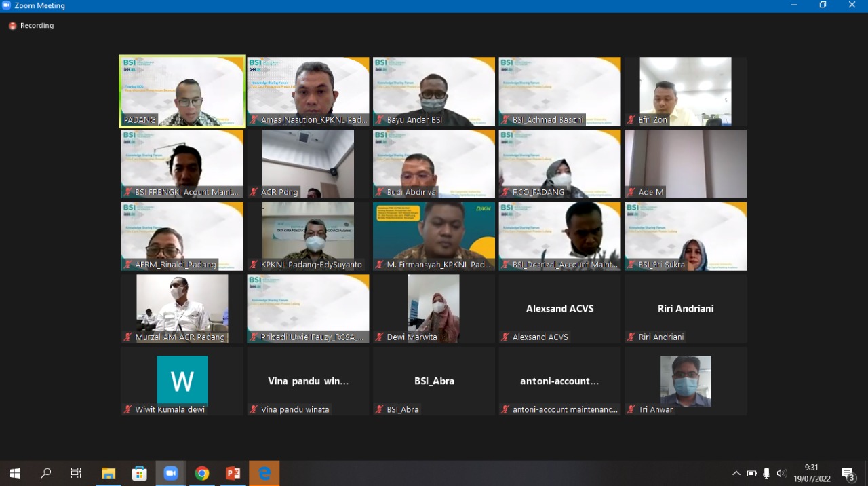Image resolution: width=868 pixels, height=486 pixels.
Task: Open File Explorer from the taskbar
Action: [x=108, y=473]
